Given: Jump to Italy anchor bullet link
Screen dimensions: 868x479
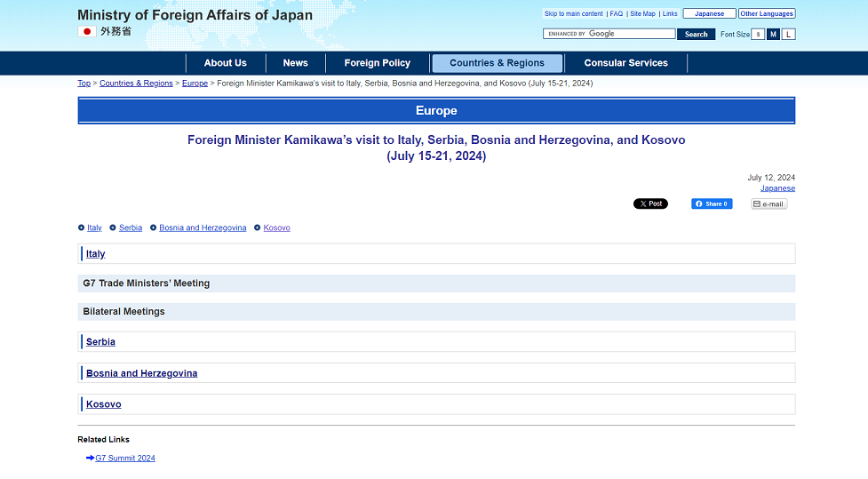Looking at the screenshot, I should coord(94,228).
